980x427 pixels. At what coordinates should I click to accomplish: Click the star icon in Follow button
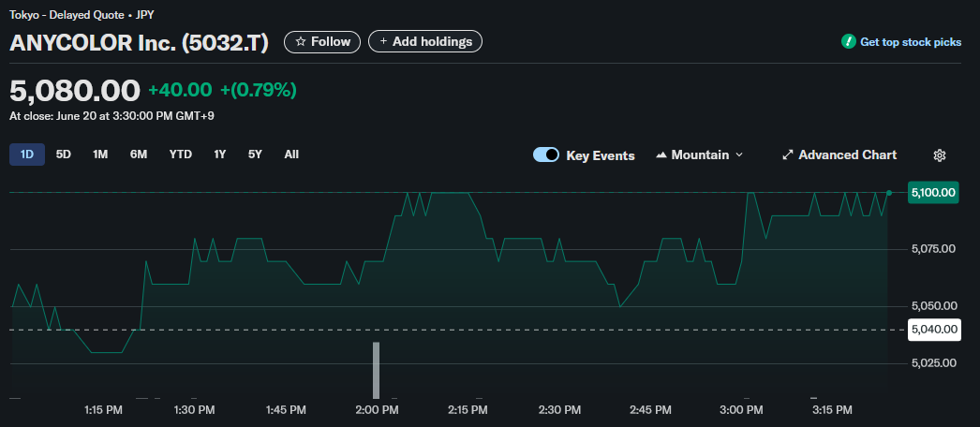(301, 42)
